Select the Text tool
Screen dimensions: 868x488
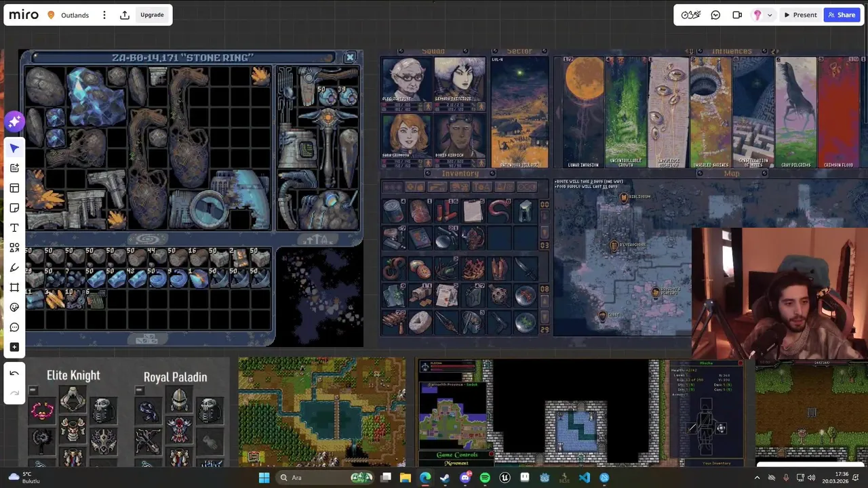[x=14, y=228]
